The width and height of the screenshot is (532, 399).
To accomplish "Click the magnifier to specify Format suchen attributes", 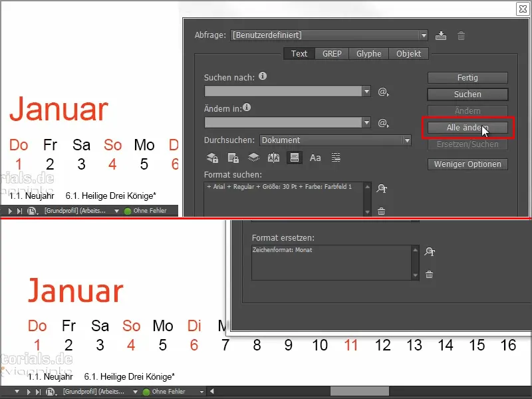I will [x=382, y=189].
